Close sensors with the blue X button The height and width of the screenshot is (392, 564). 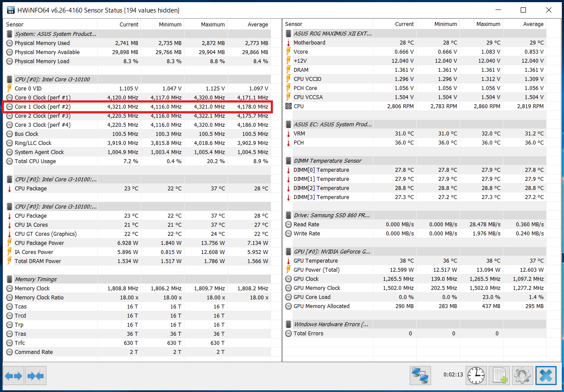(x=546, y=376)
